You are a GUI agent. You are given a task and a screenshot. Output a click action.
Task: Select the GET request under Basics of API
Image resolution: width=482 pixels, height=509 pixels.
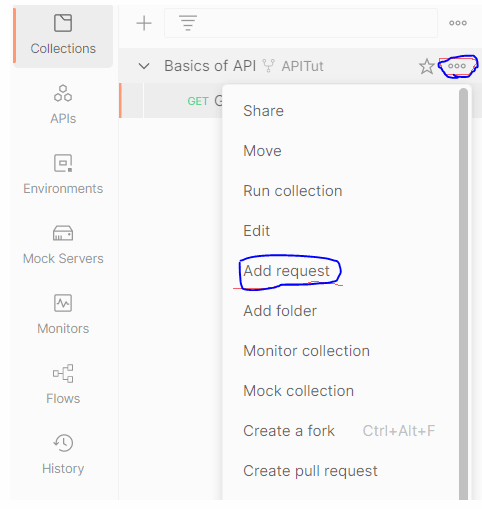pyautogui.click(x=172, y=101)
